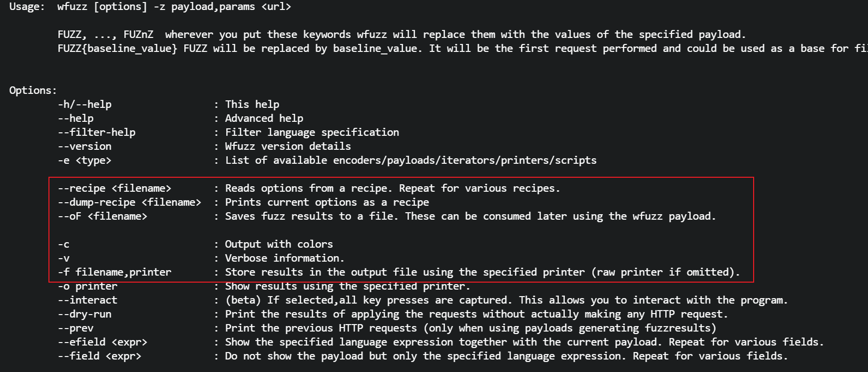868x372 pixels.
Task: Click the -h/--help option text
Action: 84,104
